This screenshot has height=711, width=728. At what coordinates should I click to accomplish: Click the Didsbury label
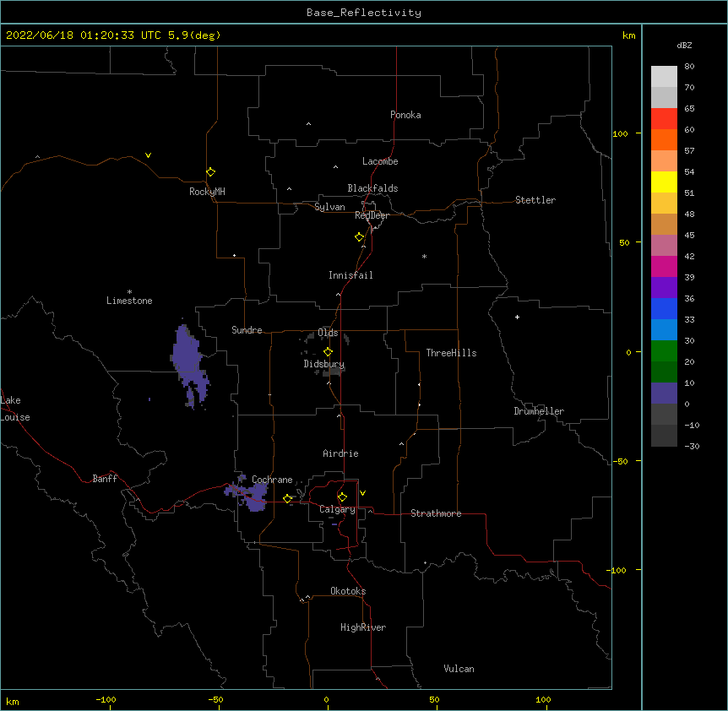pyautogui.click(x=324, y=364)
